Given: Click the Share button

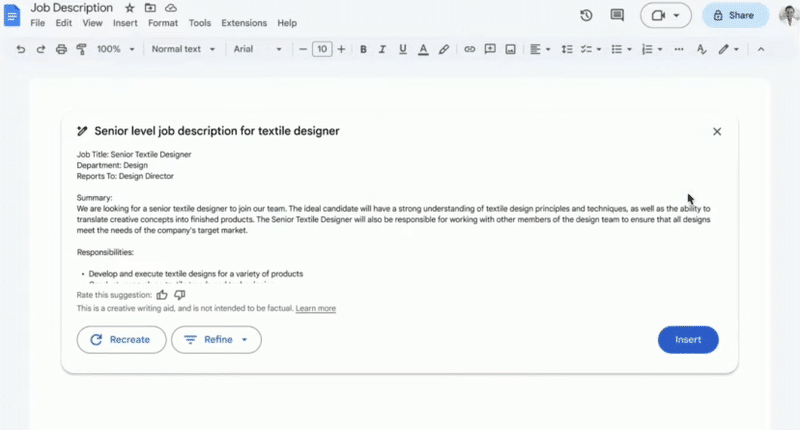Looking at the screenshot, I should (x=735, y=15).
